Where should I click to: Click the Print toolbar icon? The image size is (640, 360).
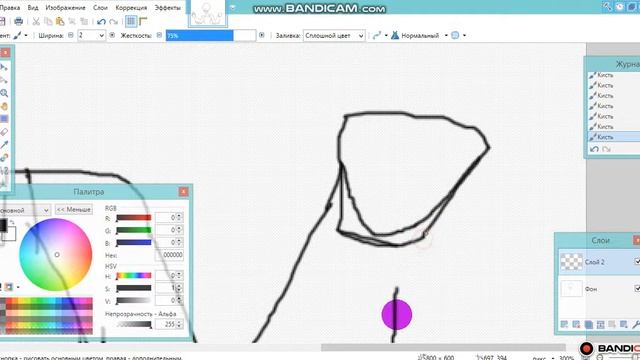[x=18, y=21]
